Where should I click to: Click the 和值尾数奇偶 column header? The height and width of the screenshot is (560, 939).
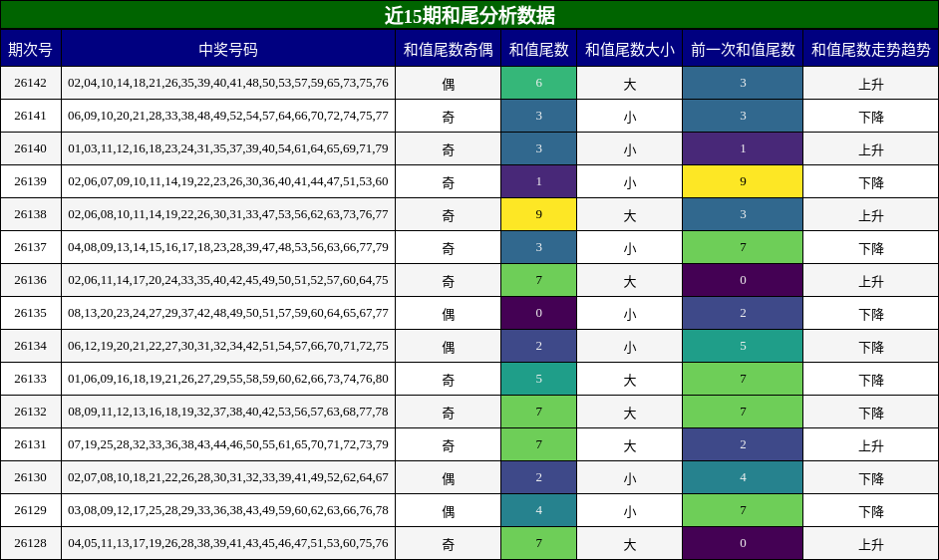[x=448, y=49]
